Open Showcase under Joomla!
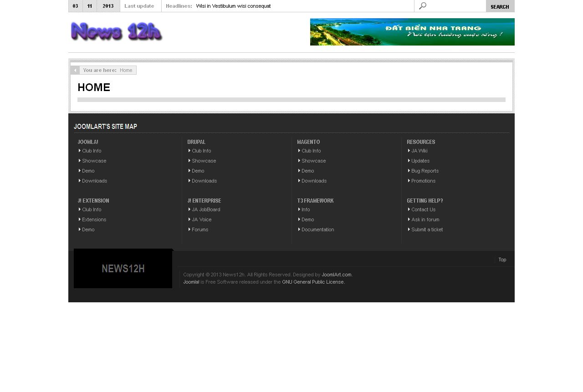Screen dimensions: 583x392 click(x=94, y=161)
